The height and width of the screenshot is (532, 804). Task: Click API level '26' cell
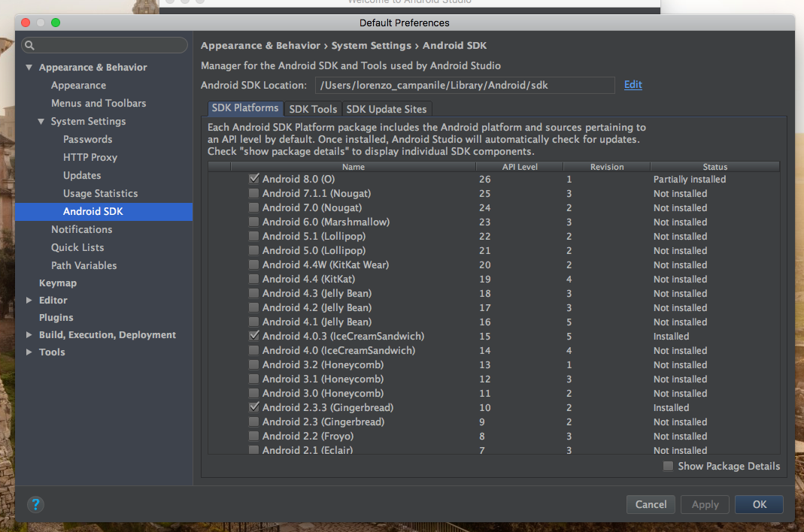[x=484, y=180]
